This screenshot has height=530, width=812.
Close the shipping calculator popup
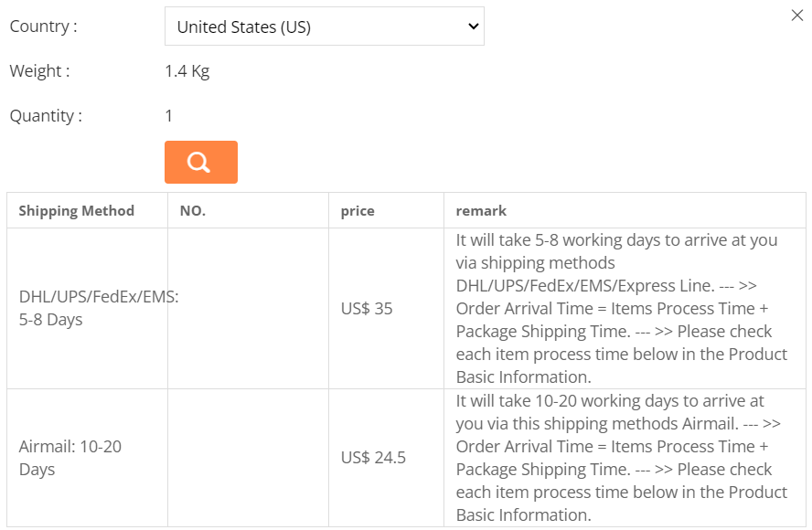(x=796, y=16)
